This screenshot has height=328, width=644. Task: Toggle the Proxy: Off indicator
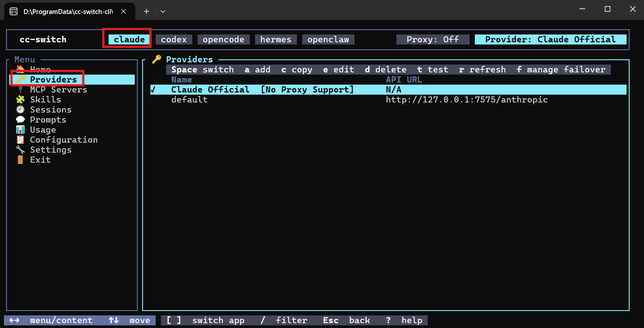433,39
